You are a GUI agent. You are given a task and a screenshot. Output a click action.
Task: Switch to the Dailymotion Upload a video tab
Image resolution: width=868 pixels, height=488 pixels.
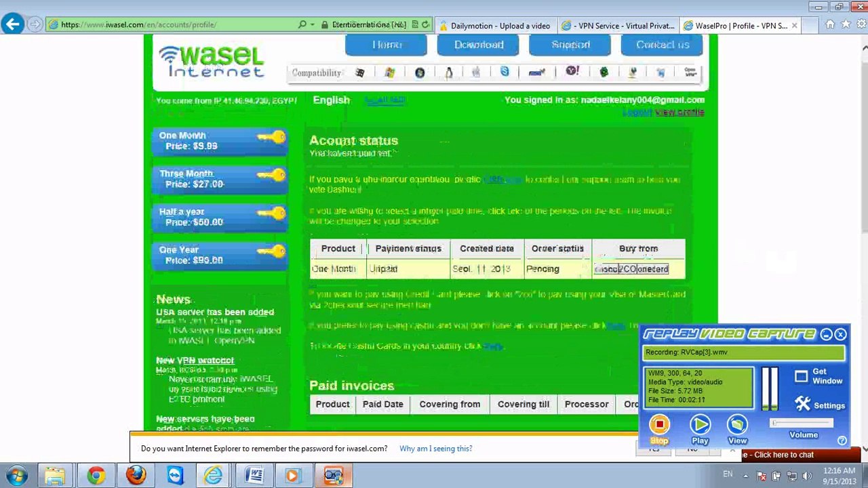point(495,26)
